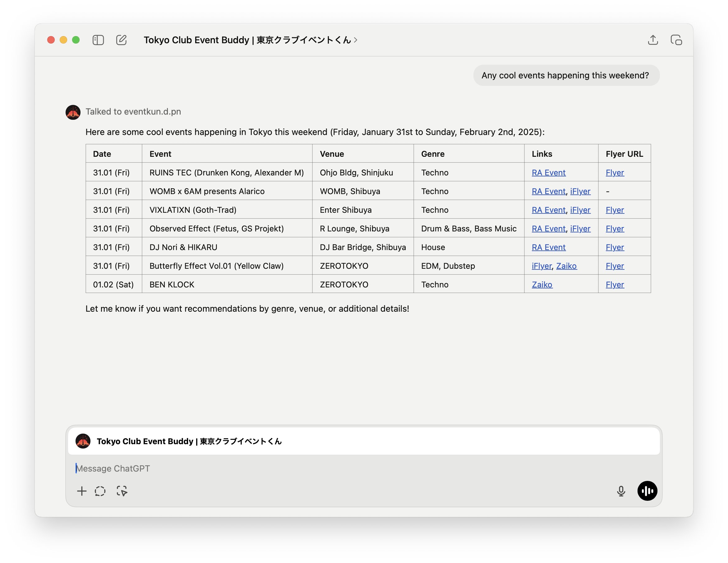Click the Ohjo Bldg, Shinjuku venue cell
The image size is (728, 563).
click(x=363, y=172)
